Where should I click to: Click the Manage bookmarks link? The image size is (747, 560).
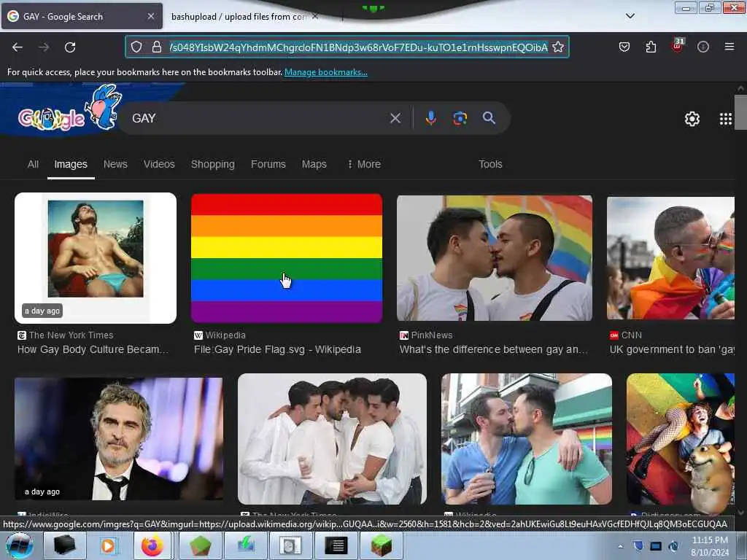(x=326, y=72)
